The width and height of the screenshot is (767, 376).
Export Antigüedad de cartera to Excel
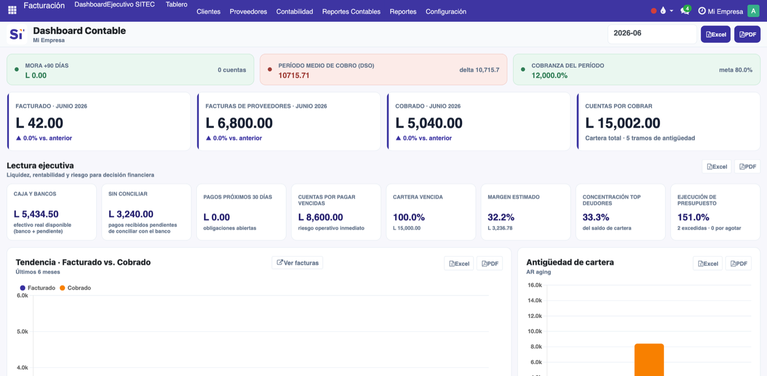[708, 264]
